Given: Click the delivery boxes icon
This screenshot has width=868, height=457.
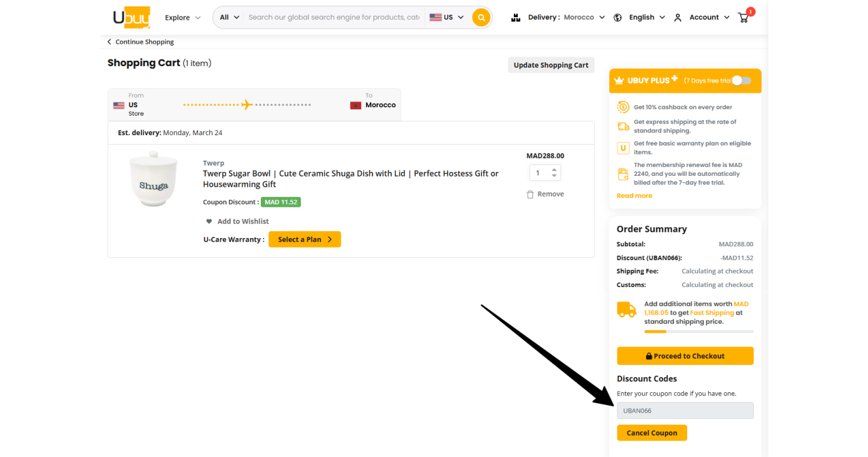Looking at the screenshot, I should coord(516,18).
